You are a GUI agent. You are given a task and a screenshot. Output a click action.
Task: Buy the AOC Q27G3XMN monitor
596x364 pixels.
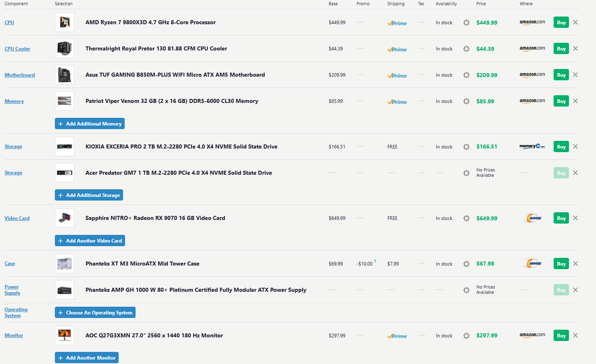coord(561,336)
